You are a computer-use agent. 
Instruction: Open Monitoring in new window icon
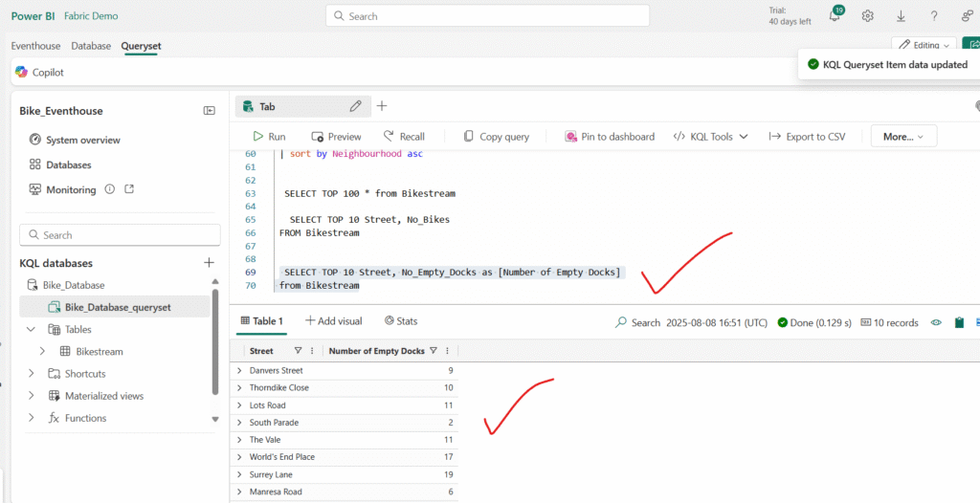tap(129, 188)
